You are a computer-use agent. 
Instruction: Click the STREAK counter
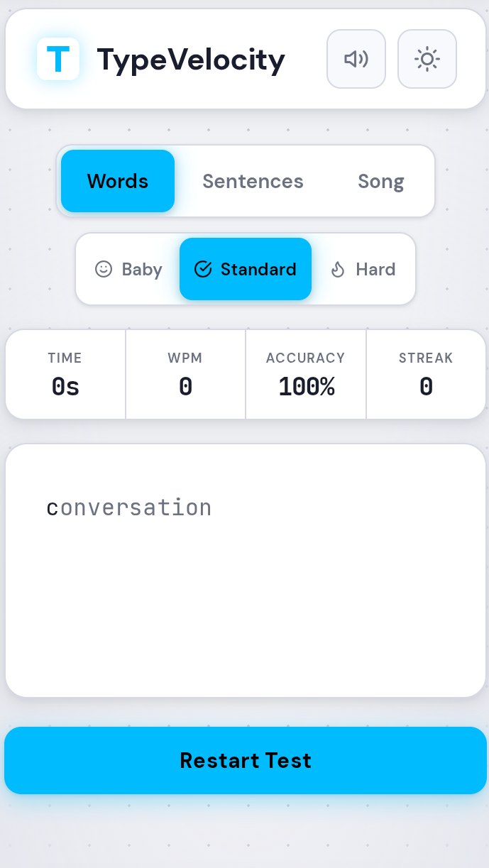click(x=426, y=374)
